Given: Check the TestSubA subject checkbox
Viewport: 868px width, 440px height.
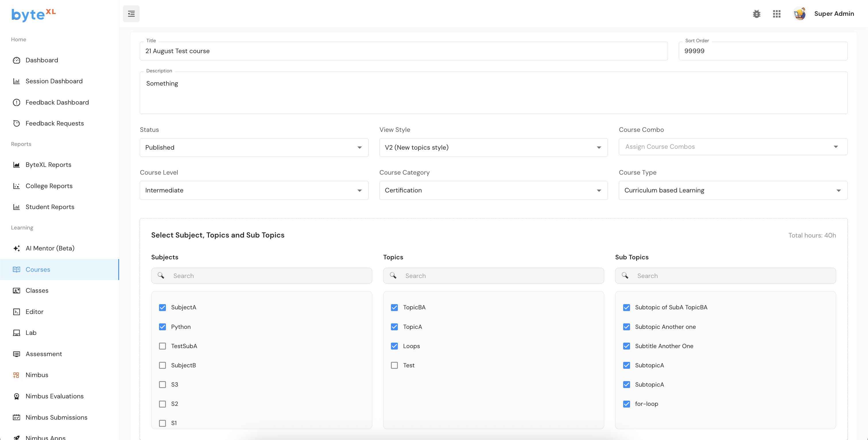Looking at the screenshot, I should (x=162, y=346).
